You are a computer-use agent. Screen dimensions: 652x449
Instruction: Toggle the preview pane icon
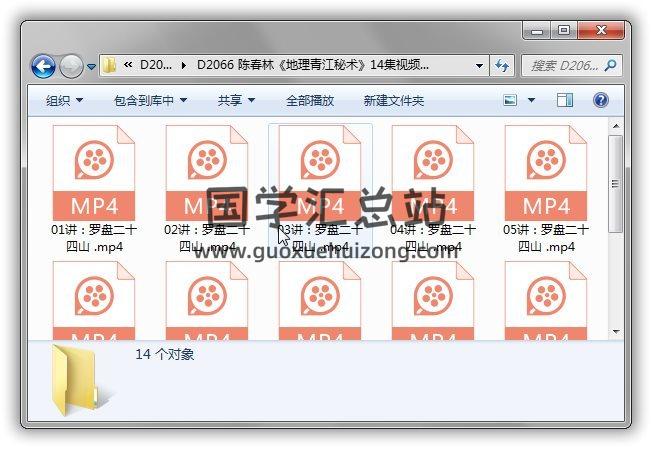(x=565, y=100)
